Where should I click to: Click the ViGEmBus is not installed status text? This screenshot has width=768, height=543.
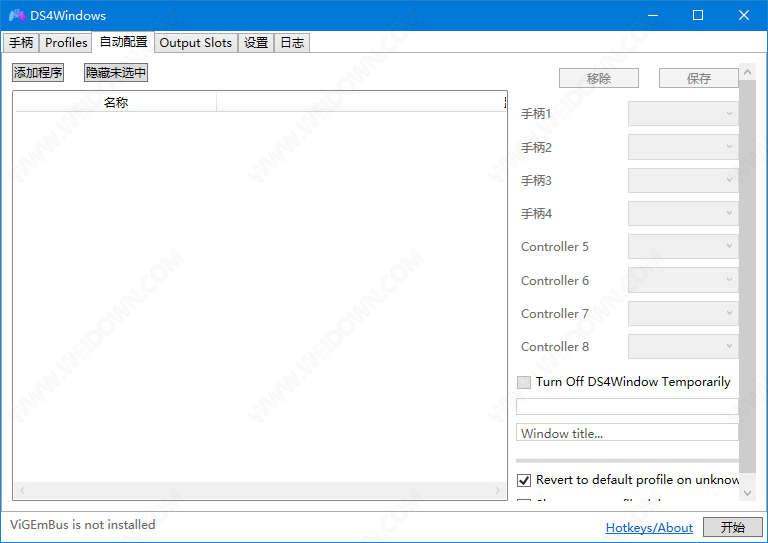pyautogui.click(x=82, y=524)
